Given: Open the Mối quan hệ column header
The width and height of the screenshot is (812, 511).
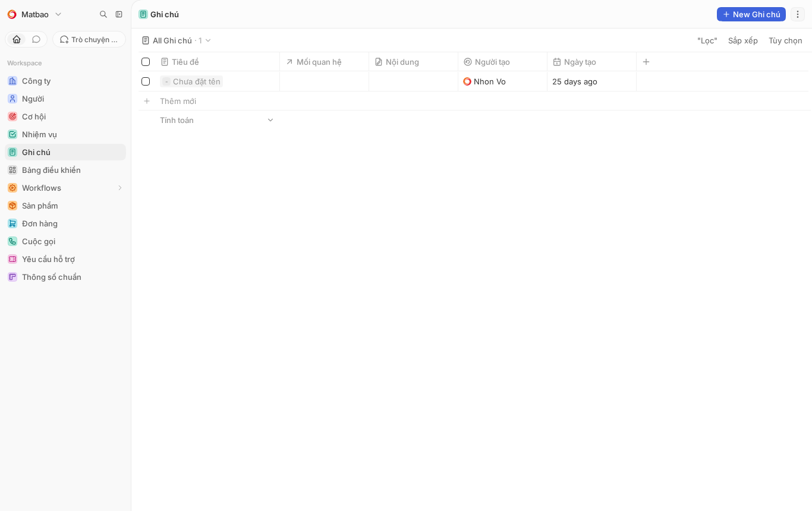Looking at the screenshot, I should (325, 62).
